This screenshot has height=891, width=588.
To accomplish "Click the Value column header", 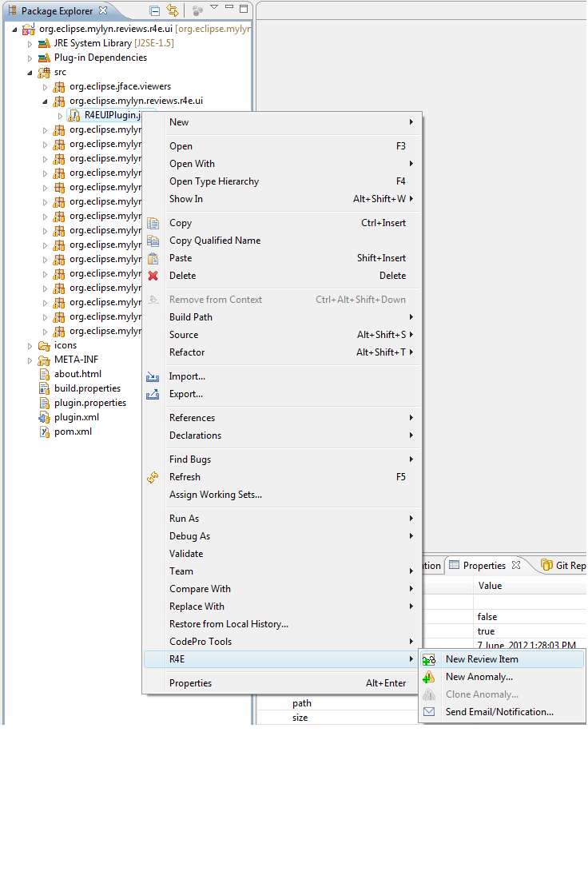I will coord(530,586).
